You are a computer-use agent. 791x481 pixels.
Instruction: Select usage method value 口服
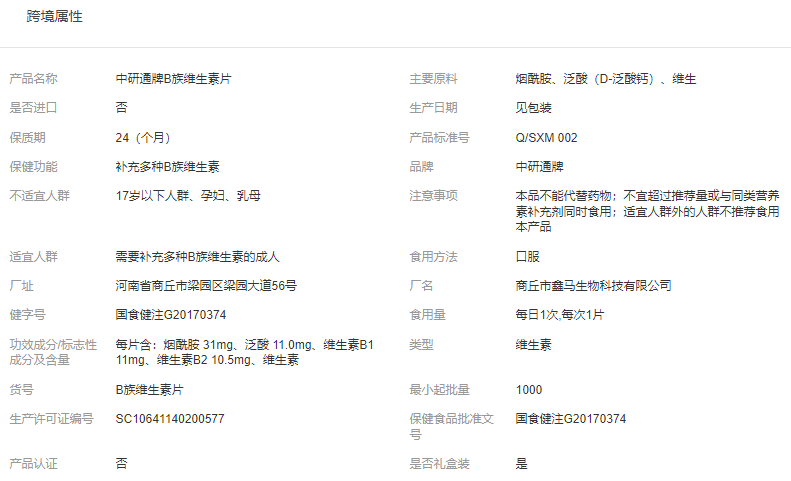point(528,257)
